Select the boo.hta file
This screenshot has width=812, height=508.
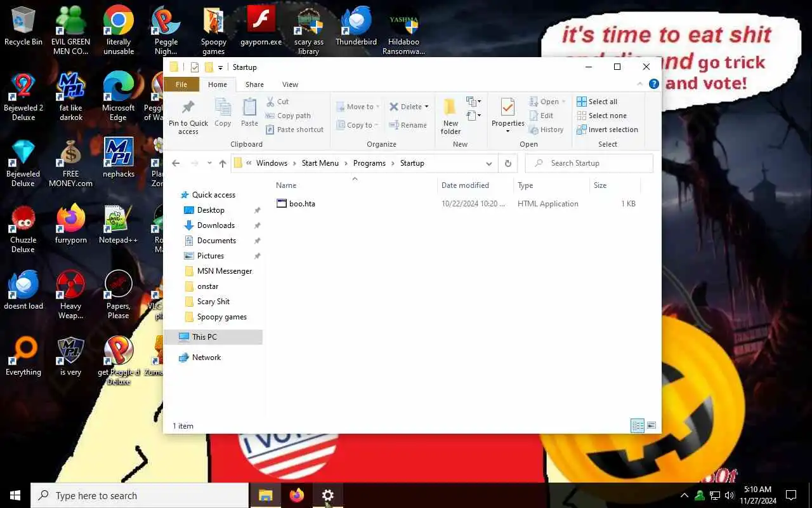coord(302,204)
